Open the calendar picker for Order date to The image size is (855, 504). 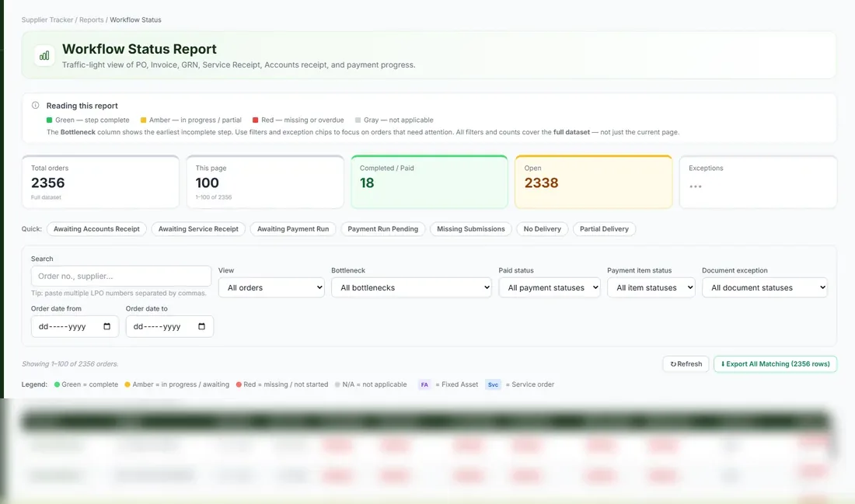pos(201,326)
